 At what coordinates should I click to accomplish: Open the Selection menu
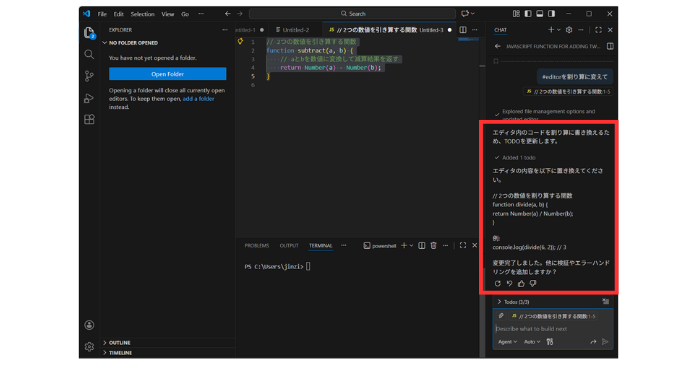142,14
